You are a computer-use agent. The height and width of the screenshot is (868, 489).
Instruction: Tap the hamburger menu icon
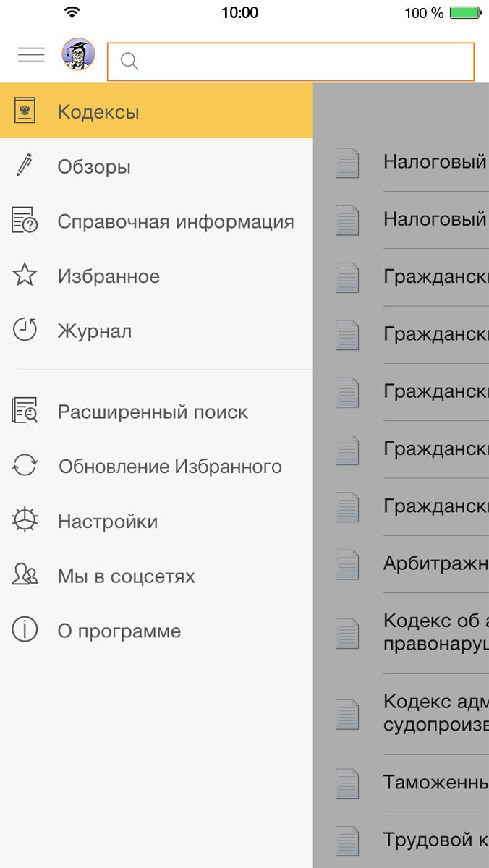(x=31, y=54)
